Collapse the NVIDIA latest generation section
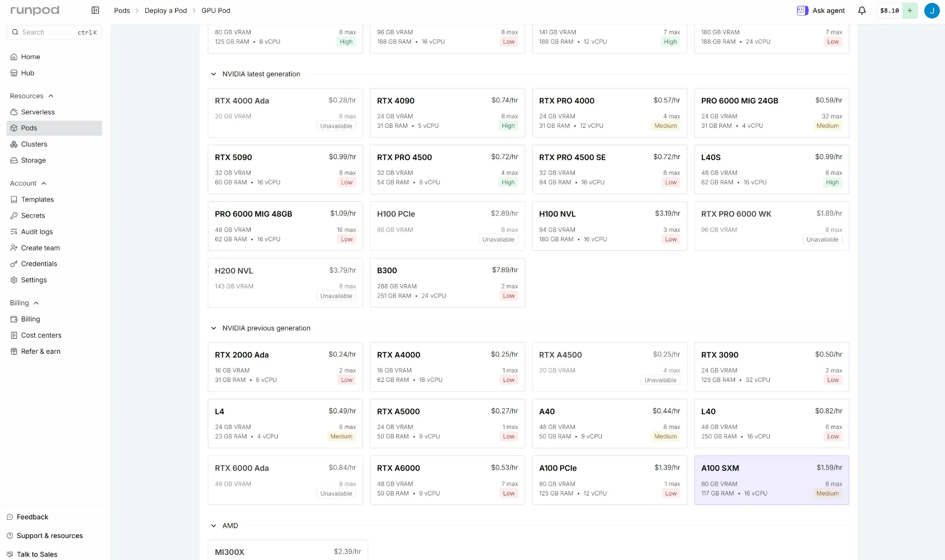This screenshot has height=560, width=945. point(214,74)
